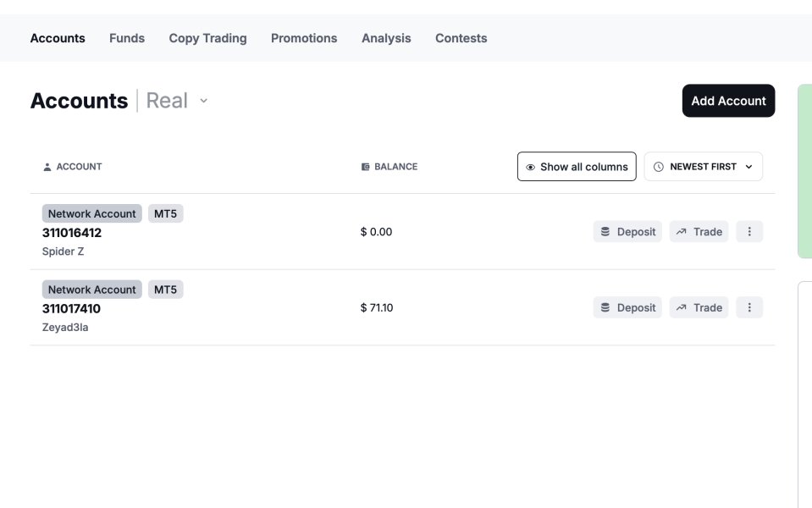Screen dimensions: 812x508
Task: Click the wallet icon in Balance header
Action: click(366, 167)
